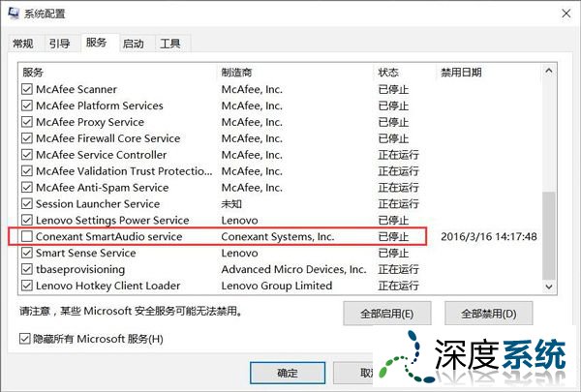
Task: Sort by 状态 column header
Action: [406, 73]
